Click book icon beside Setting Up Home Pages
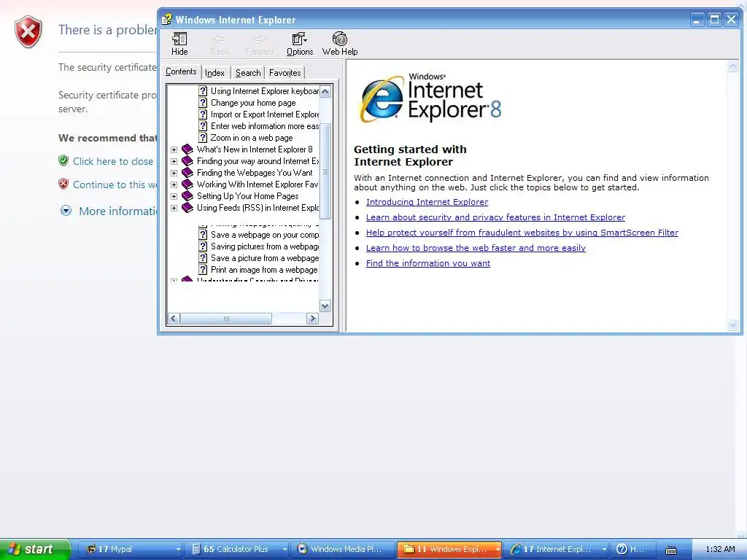The height and width of the screenshot is (560, 747). (187, 196)
